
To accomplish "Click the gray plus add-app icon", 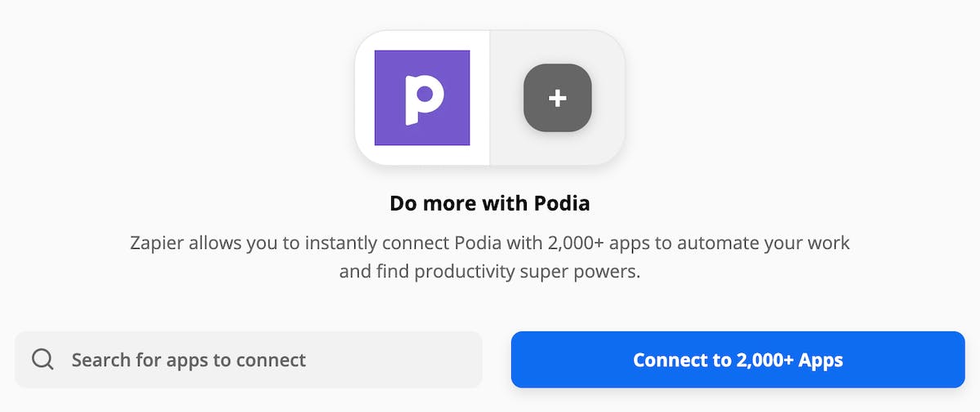I will click(557, 98).
